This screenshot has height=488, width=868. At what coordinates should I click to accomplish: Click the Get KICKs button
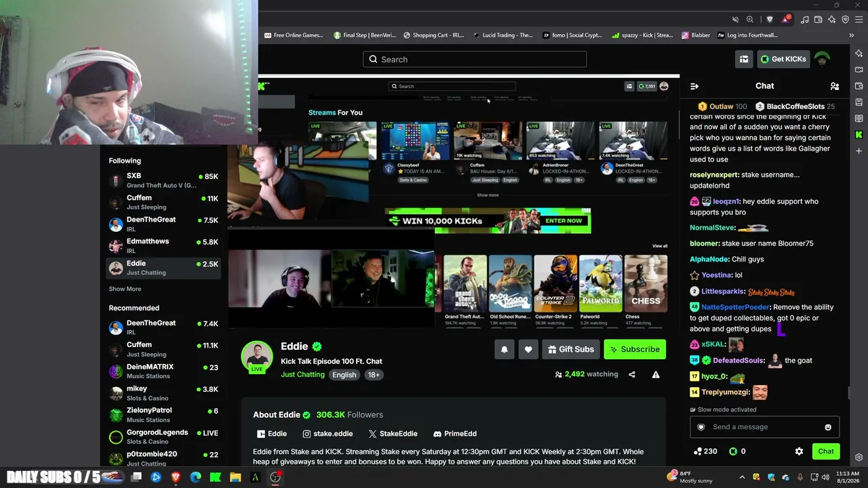pos(783,59)
